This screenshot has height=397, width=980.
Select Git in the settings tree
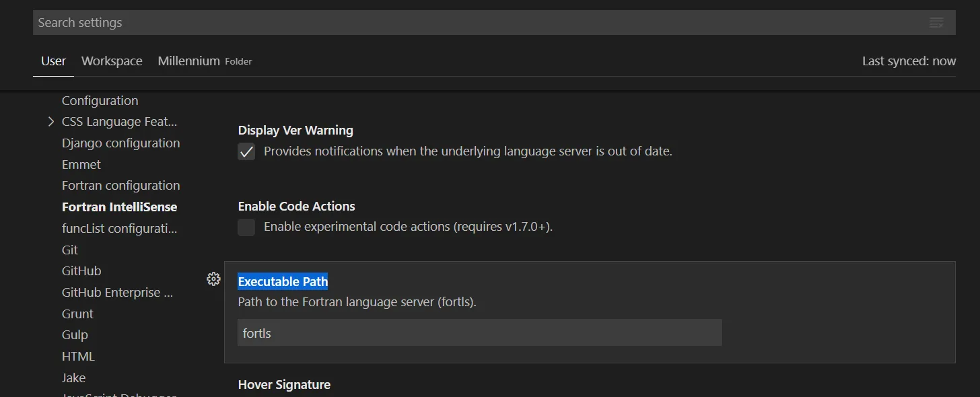click(70, 250)
